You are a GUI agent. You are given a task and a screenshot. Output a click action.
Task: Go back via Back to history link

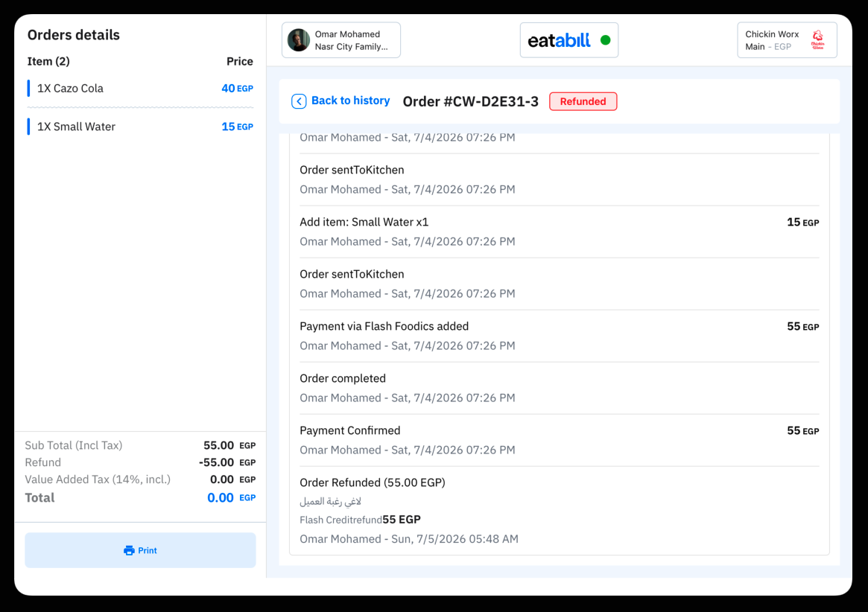341,101
